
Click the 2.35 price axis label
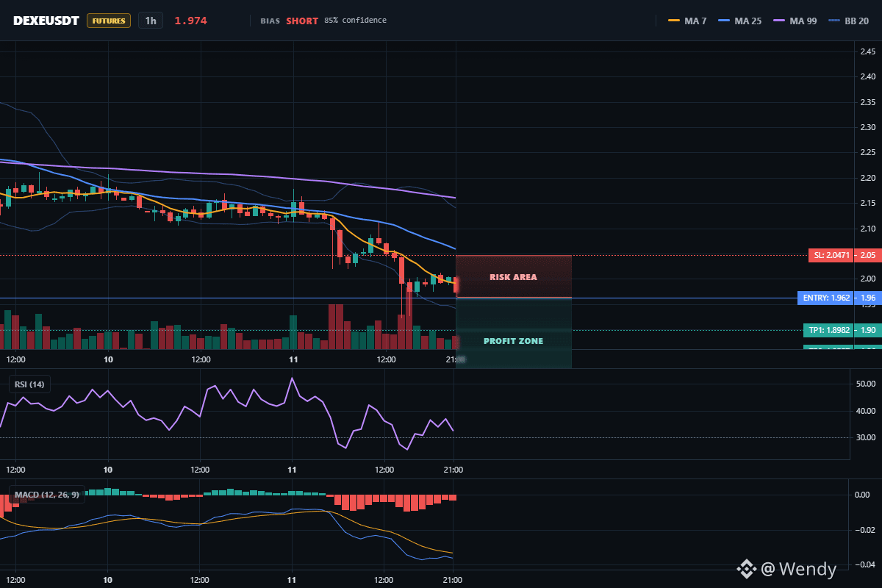[x=867, y=102]
